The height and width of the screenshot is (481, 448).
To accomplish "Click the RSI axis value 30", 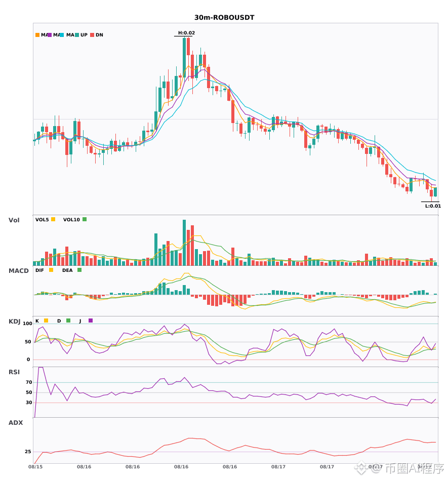I will pyautogui.click(x=29, y=403).
